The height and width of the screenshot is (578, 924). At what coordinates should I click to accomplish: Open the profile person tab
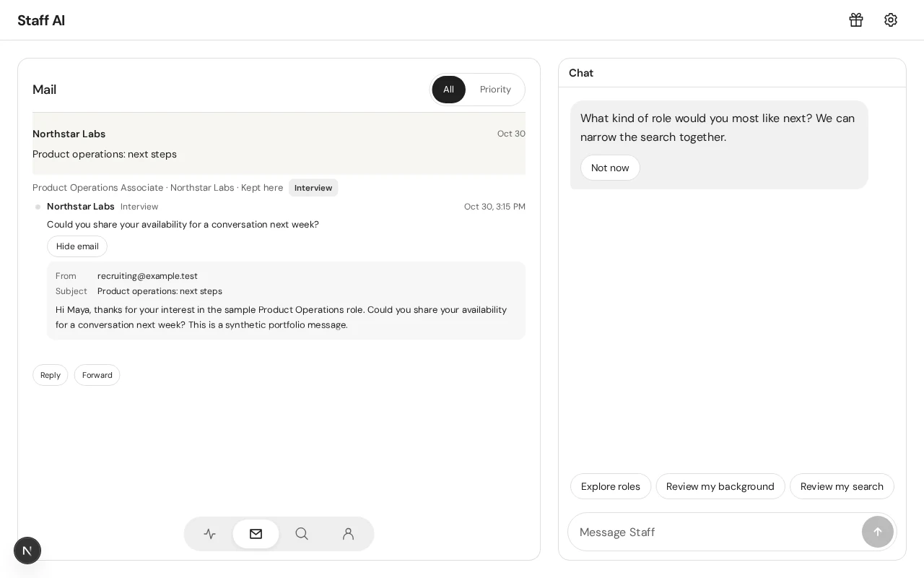(349, 534)
